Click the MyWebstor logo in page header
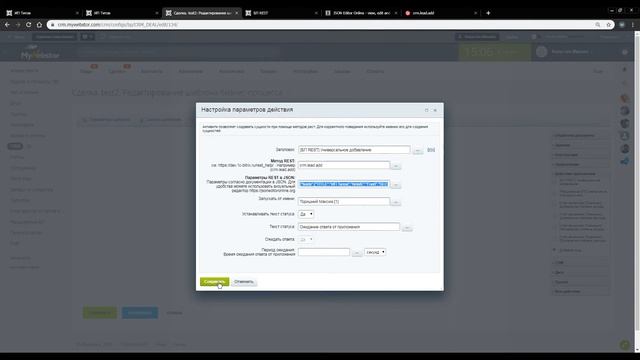The height and width of the screenshot is (360, 640). (x=40, y=53)
